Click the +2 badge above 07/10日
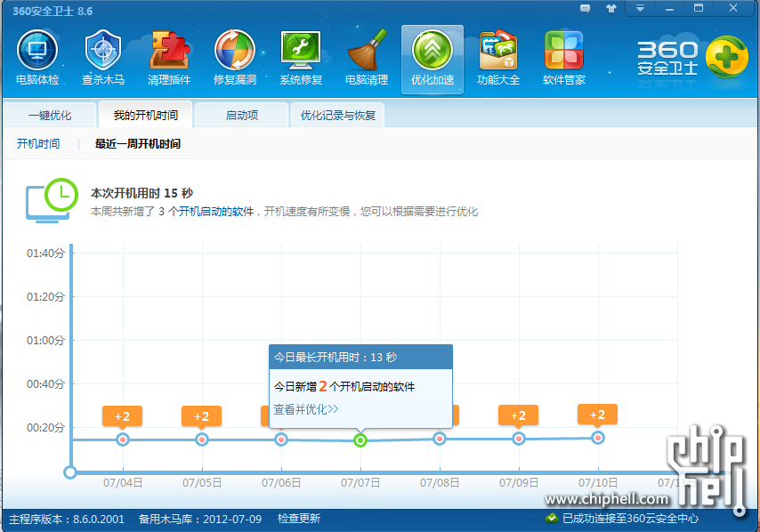 (598, 415)
